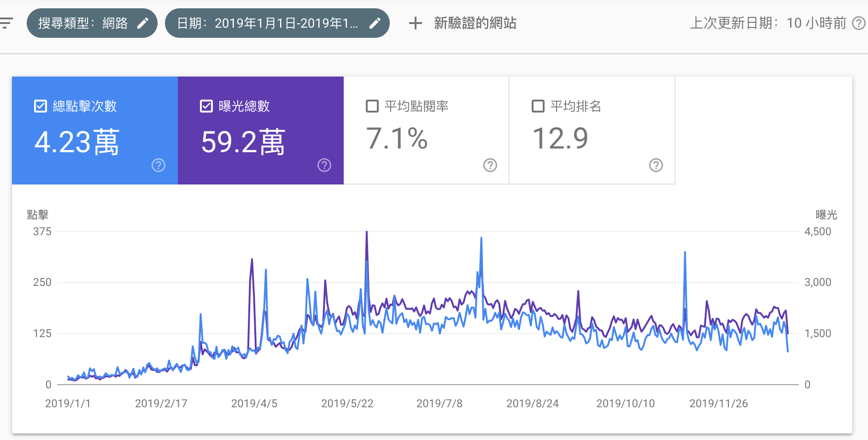Uncheck the 曝光總數 checkbox
Viewport: 868px width, 440px height.
pyautogui.click(x=206, y=106)
